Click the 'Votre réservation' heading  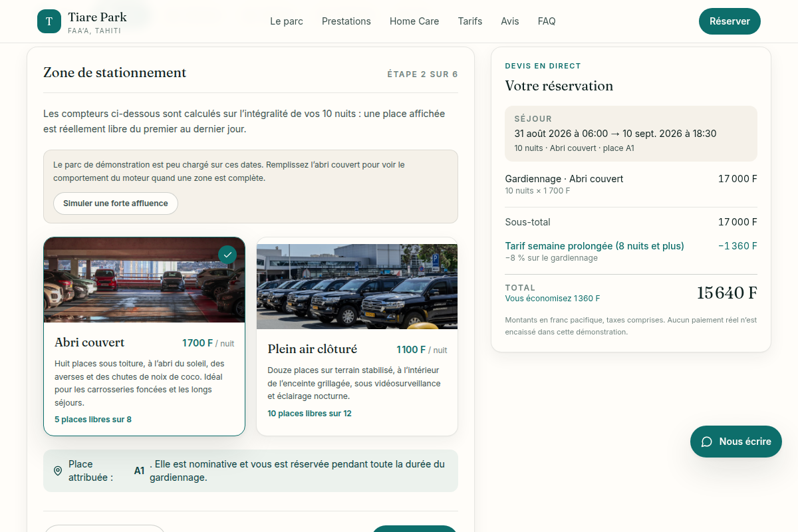(559, 86)
